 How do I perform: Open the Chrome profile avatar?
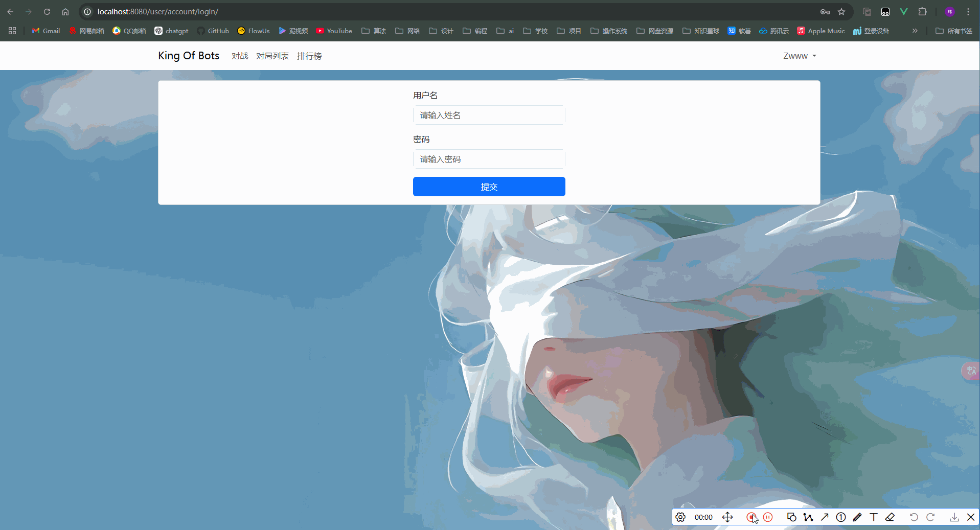[x=950, y=12]
